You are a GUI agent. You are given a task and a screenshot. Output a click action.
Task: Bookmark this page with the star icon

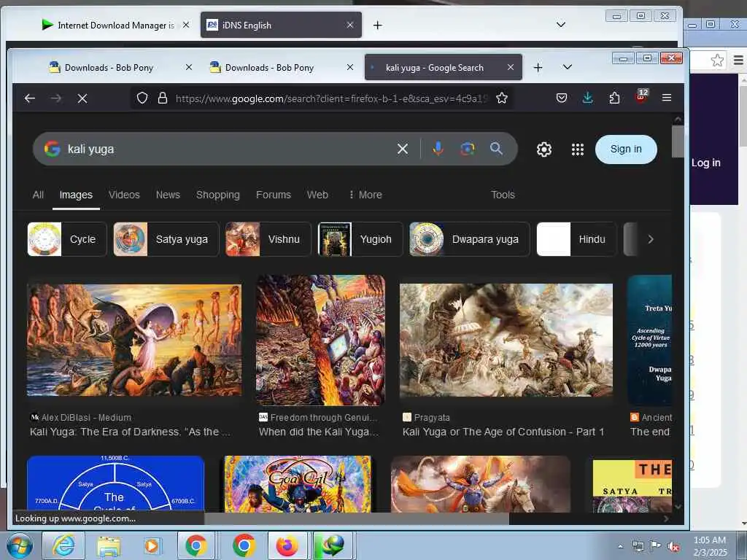pyautogui.click(x=502, y=98)
